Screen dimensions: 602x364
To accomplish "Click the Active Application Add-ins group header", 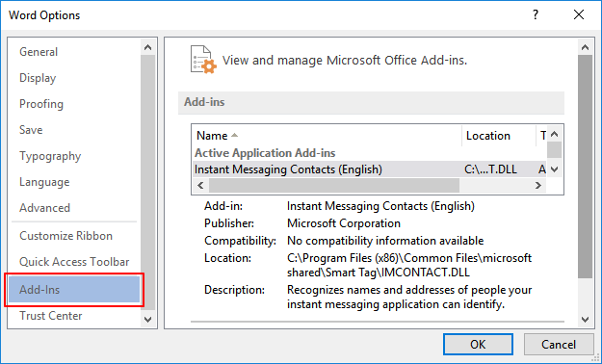I will pyautogui.click(x=265, y=153).
